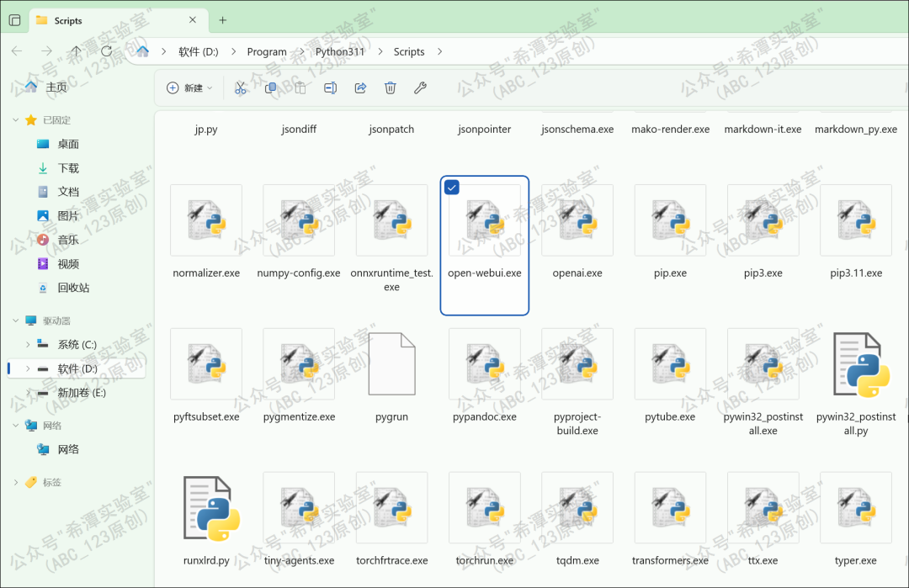Select the pip3.exe file icon
The image size is (909, 588).
(x=763, y=220)
